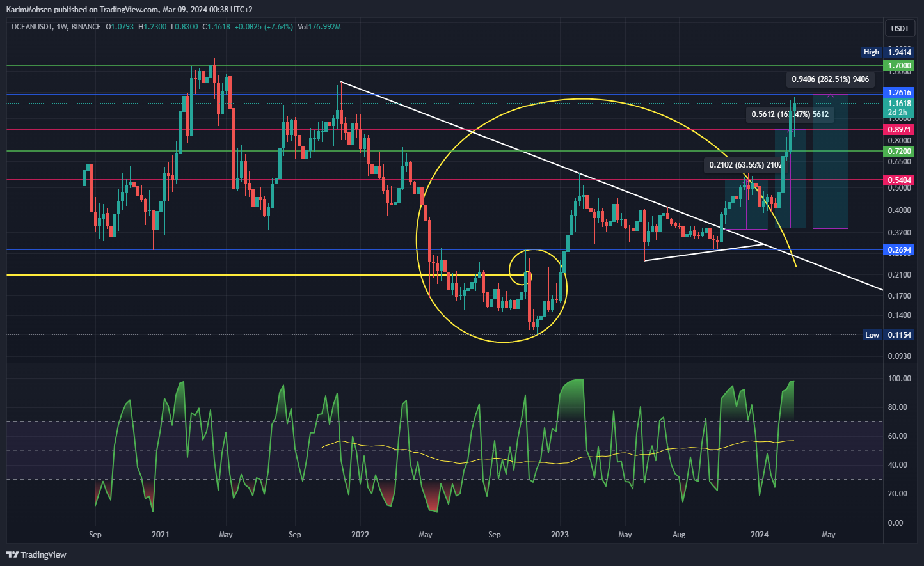Click the 0.9406 (282.51%) measurement label
This screenshot has width=924, height=566.
[x=830, y=79]
